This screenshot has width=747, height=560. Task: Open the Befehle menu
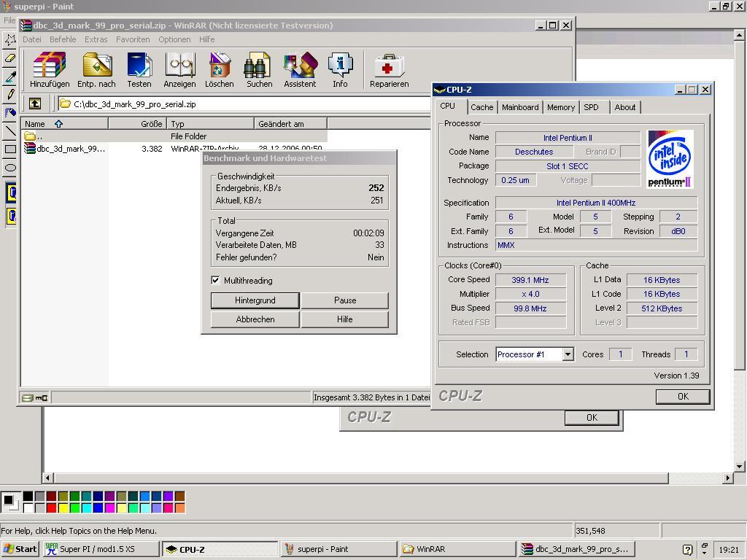[x=63, y=39]
